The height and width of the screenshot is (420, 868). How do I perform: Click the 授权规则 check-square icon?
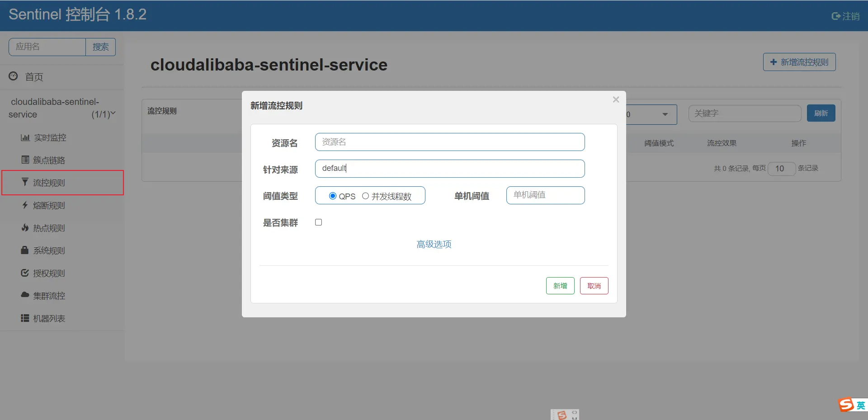pyautogui.click(x=25, y=273)
